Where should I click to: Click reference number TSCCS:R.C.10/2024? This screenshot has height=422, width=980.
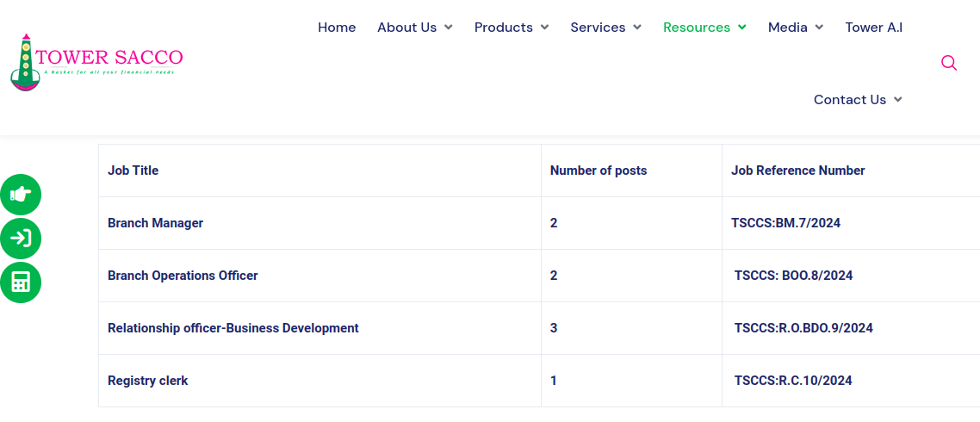pos(793,381)
